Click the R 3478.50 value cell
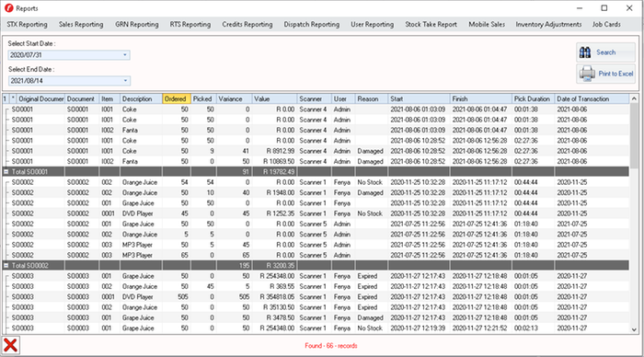The image size is (644, 357). pos(274,317)
